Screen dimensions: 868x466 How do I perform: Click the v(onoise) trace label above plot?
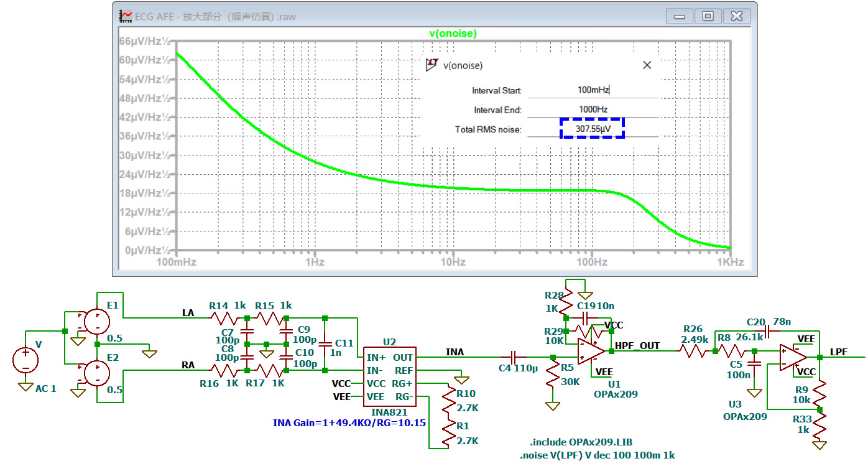click(453, 34)
